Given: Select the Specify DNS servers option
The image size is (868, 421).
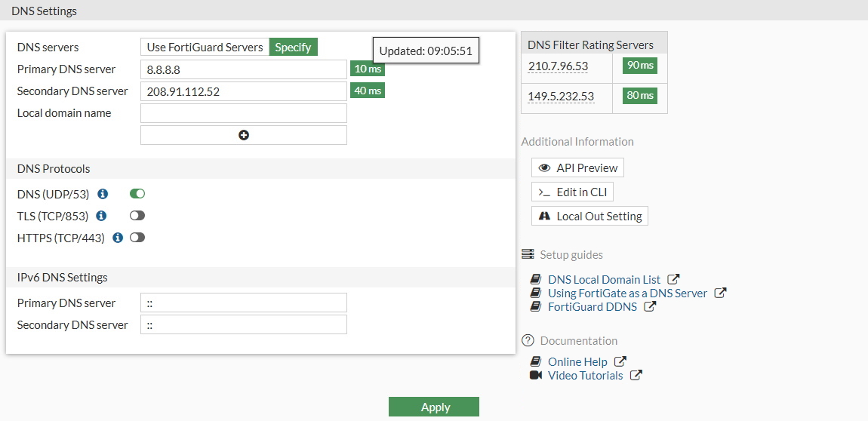Looking at the screenshot, I should click(x=293, y=47).
